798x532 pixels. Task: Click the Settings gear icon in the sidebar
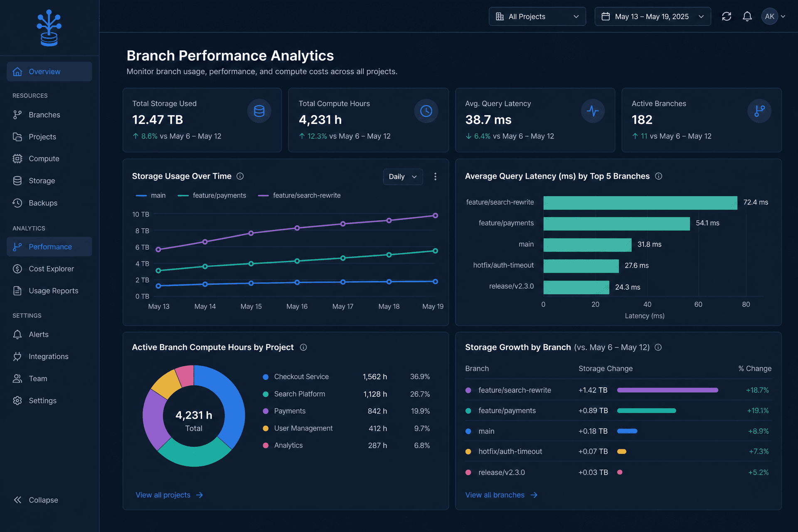pos(17,401)
